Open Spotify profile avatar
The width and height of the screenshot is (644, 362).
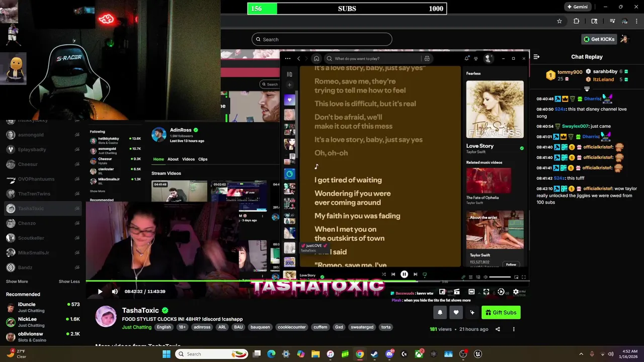coord(488,58)
